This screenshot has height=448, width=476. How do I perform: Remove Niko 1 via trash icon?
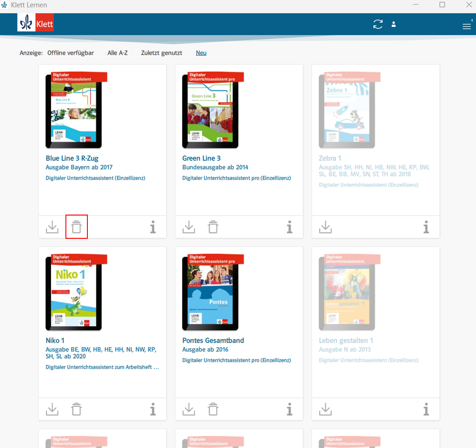[77, 409]
